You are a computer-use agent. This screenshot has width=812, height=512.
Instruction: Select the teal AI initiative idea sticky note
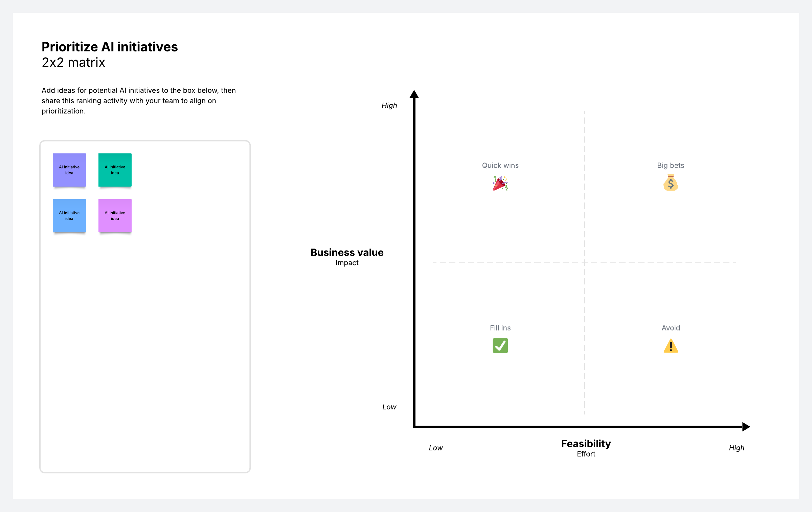point(115,170)
